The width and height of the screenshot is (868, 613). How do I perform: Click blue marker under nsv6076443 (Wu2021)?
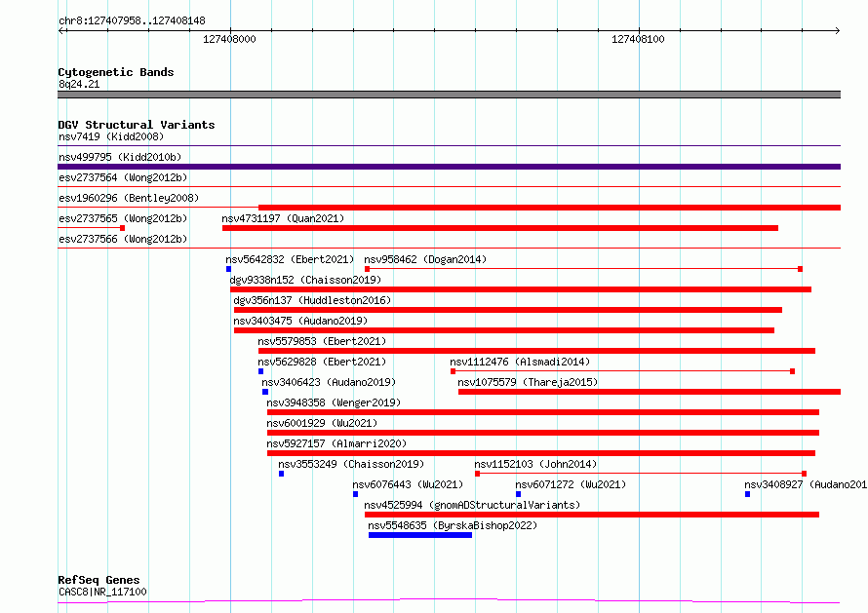point(355,494)
